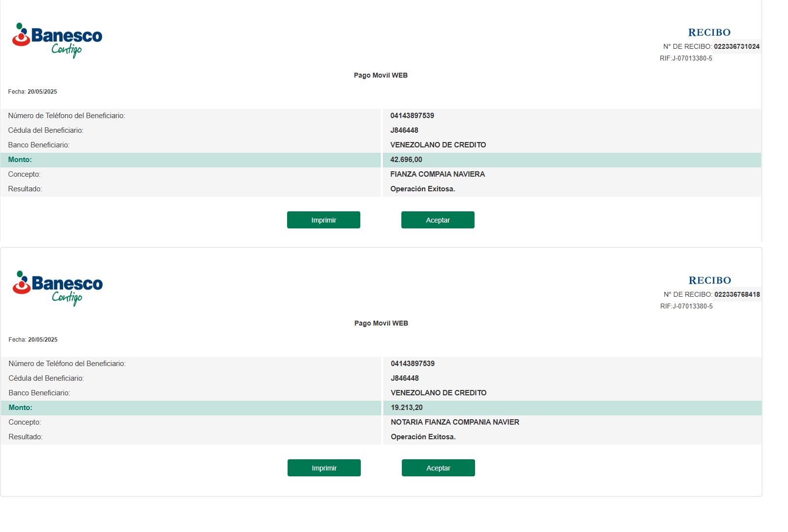The height and width of the screenshot is (532, 788).
Task: Click the concept FIANZA COMPAIA NAVIERA
Action: tap(437, 175)
